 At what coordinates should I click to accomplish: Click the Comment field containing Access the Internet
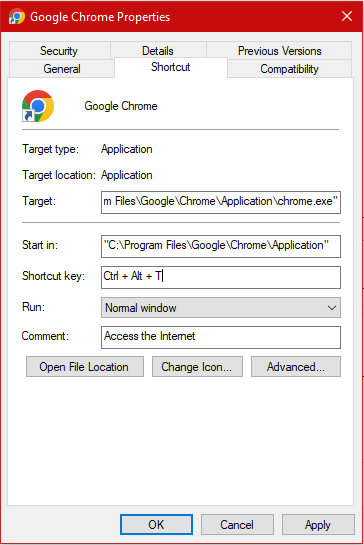[x=221, y=337]
